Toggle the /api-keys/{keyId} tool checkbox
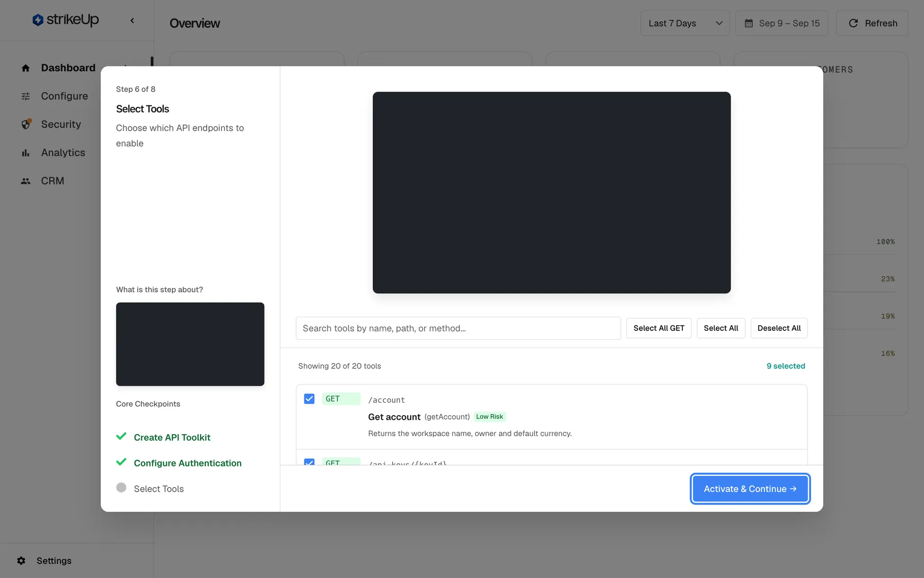 [309, 462]
